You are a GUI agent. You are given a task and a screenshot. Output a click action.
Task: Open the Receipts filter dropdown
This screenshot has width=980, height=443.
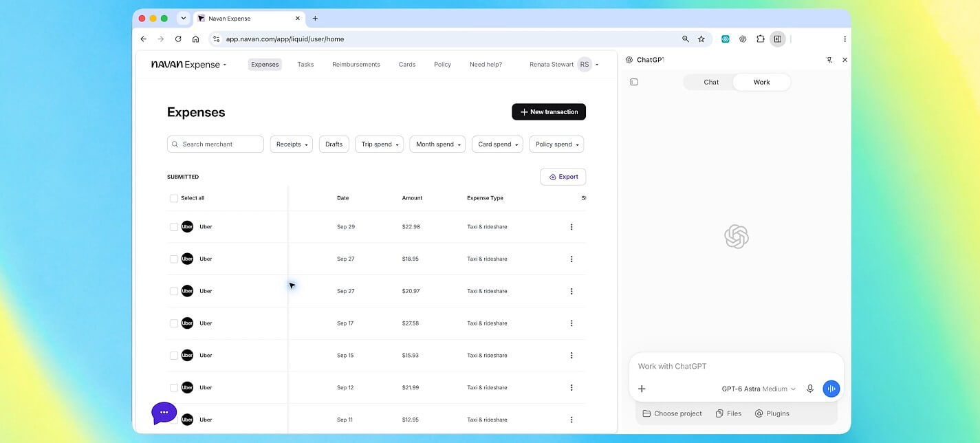(292, 144)
